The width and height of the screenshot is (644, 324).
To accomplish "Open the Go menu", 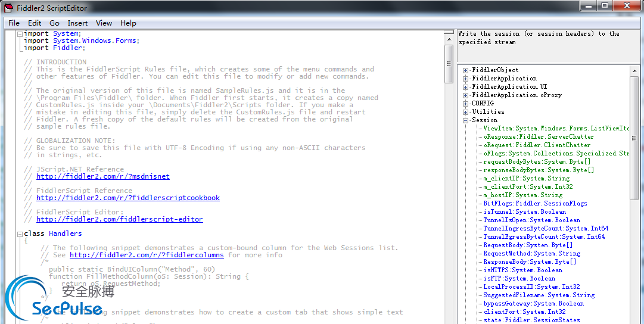I will (54, 23).
